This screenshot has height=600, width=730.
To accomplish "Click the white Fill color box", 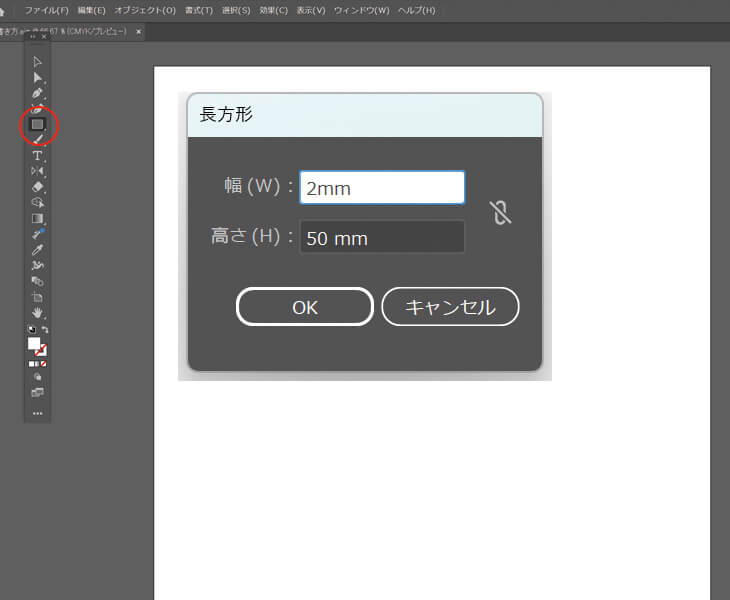I will pos(34,344).
